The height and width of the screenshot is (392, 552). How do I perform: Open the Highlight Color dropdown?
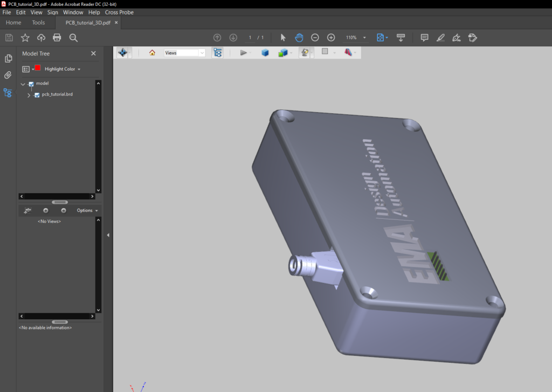pyautogui.click(x=63, y=69)
